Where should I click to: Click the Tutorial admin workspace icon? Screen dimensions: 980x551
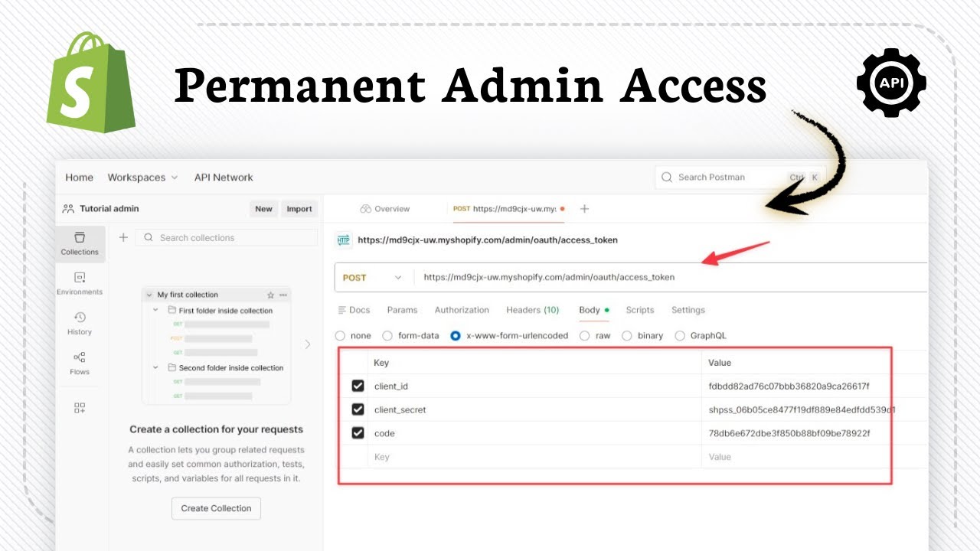(x=68, y=209)
